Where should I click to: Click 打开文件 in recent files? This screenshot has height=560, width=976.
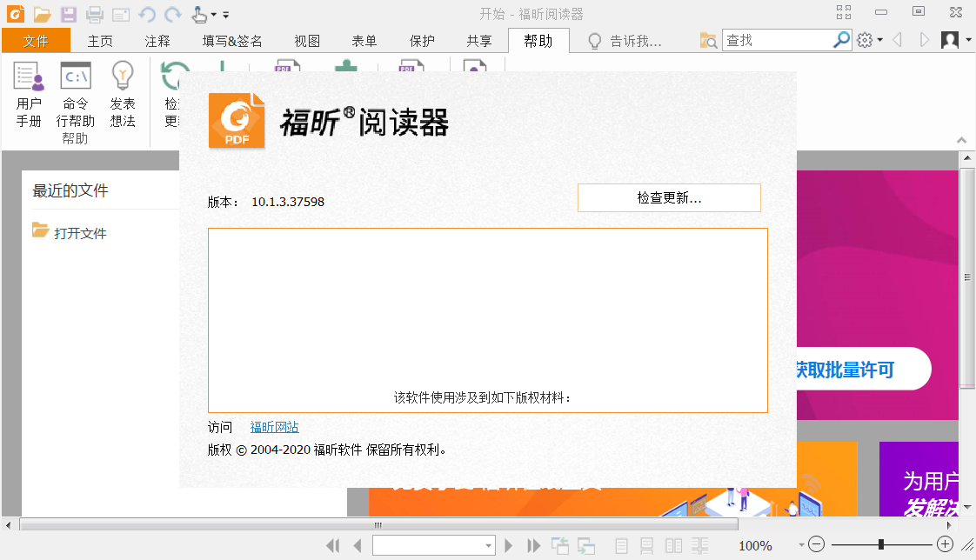[x=69, y=232]
